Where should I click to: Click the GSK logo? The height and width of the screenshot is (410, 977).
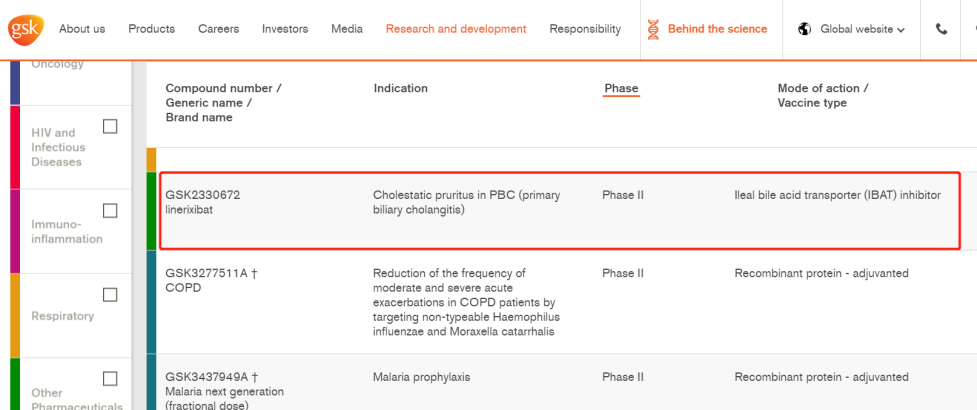pyautogui.click(x=26, y=29)
